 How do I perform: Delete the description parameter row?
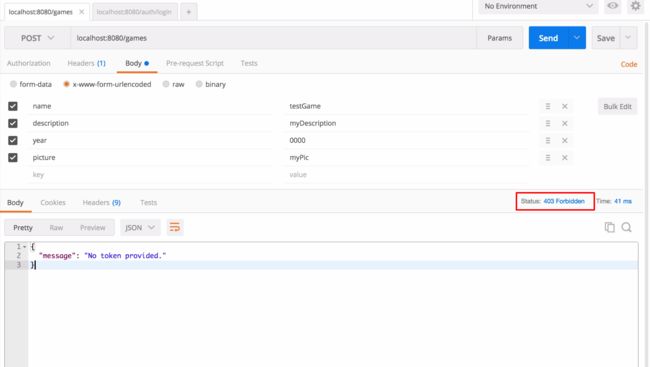click(x=565, y=123)
